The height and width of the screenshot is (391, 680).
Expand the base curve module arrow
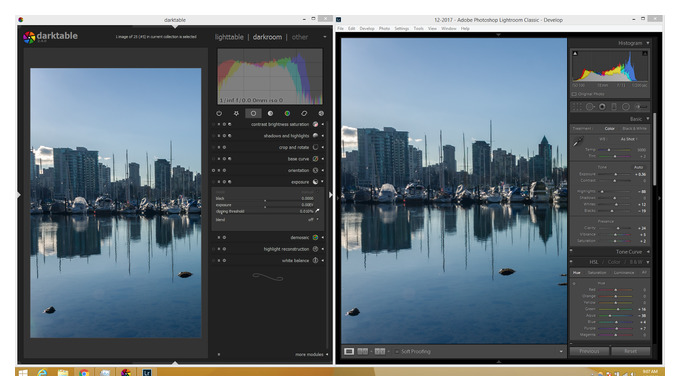322,159
